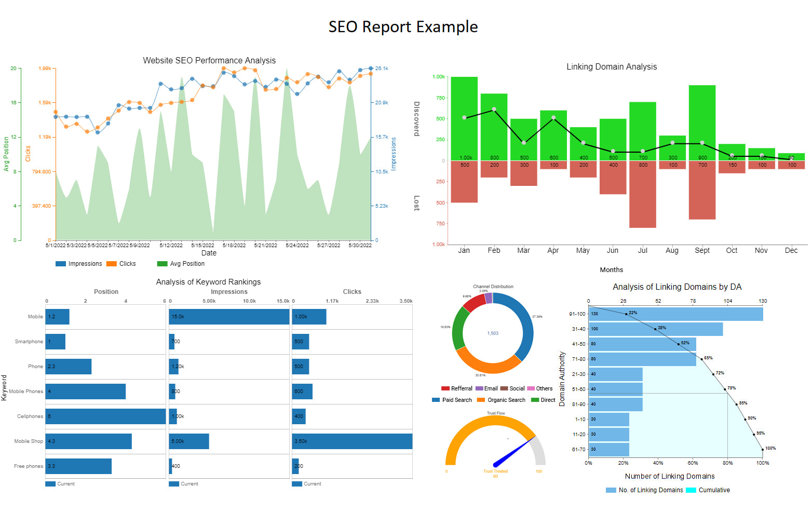Screen dimensions: 812x513
Task: Click the Mobile Shop 3.50k clicks bar
Action: click(352, 441)
